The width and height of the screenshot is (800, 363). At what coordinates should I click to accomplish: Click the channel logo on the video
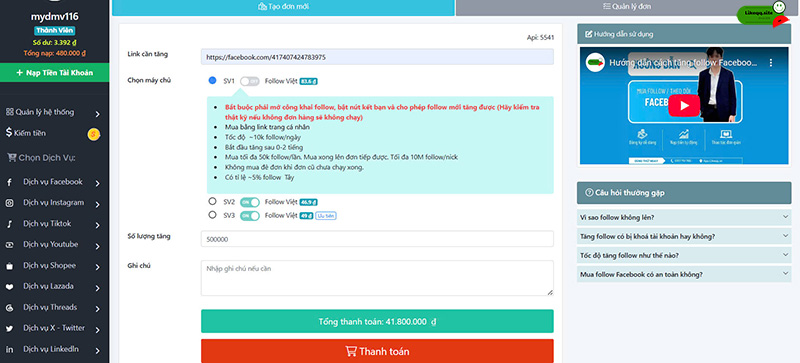click(x=595, y=62)
